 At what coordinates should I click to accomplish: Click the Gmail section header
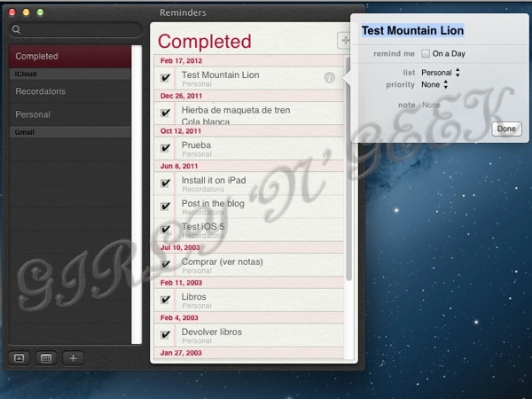pyautogui.click(x=70, y=132)
